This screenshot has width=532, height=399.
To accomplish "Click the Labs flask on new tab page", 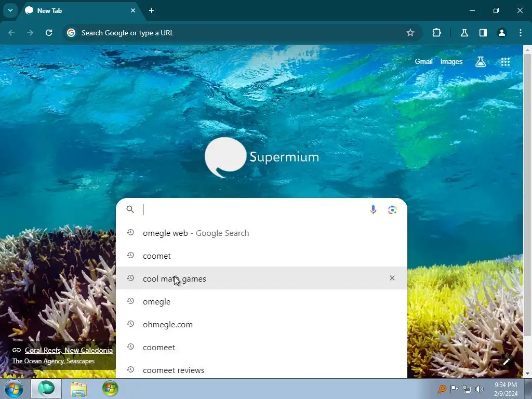I will [481, 62].
